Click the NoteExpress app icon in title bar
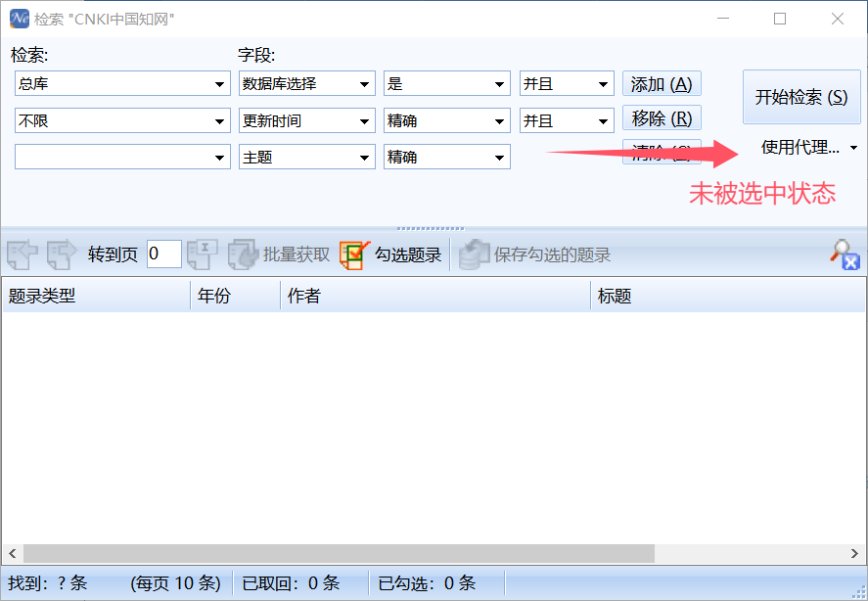This screenshot has width=868, height=601. pos(20,19)
